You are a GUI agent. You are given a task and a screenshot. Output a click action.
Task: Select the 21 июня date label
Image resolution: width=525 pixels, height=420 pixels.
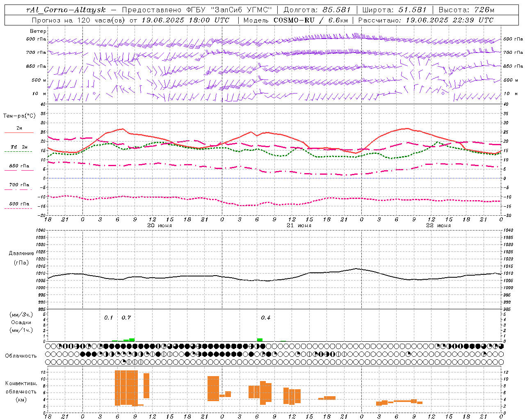point(299,226)
